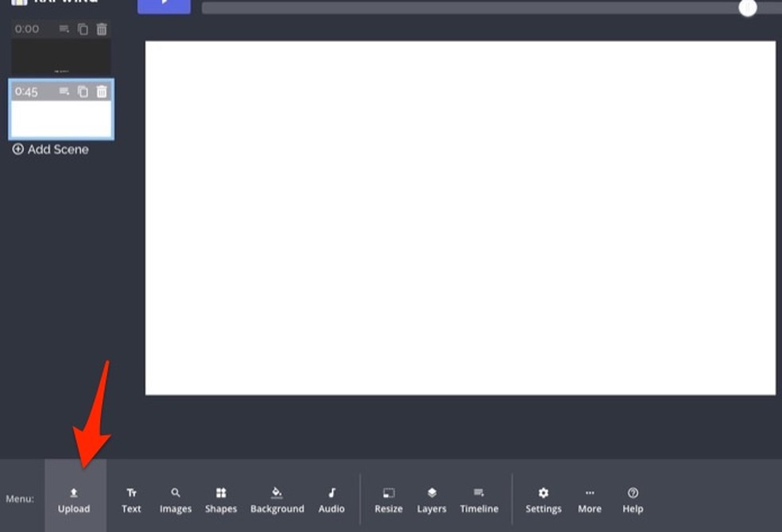Expand the More options menu

pos(590,500)
